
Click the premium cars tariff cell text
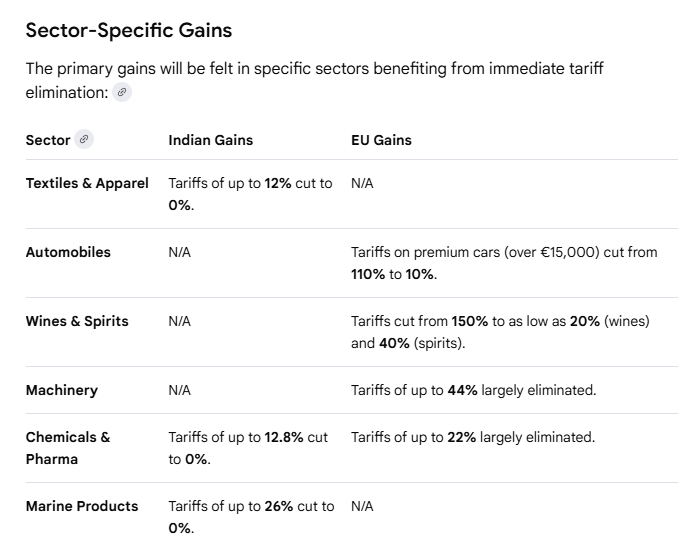point(504,263)
